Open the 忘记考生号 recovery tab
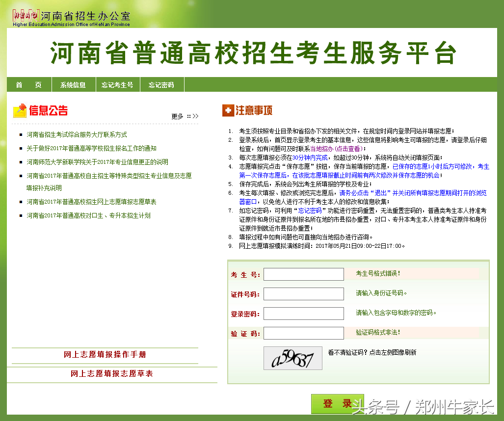 tap(117, 84)
